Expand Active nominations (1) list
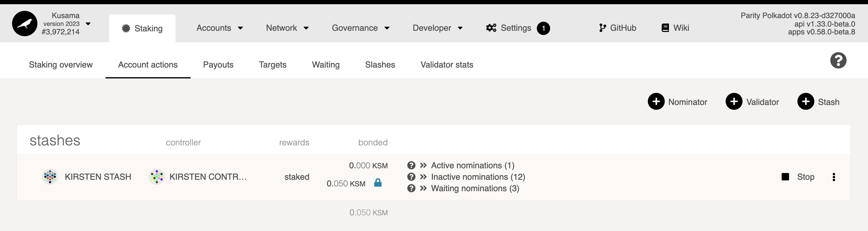 click(x=472, y=165)
